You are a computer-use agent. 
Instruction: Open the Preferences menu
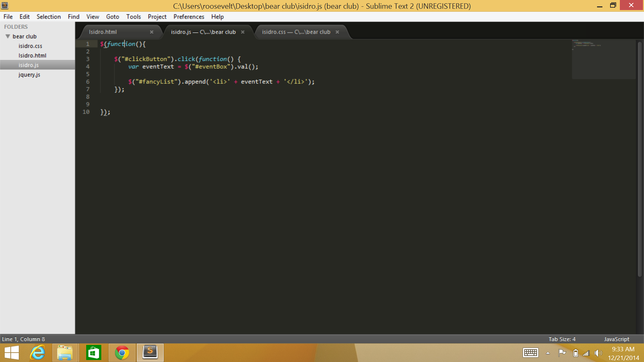click(189, 17)
